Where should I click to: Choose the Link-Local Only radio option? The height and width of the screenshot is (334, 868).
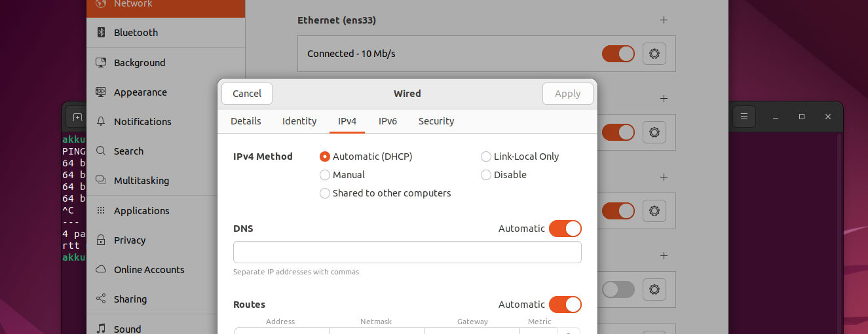pos(486,157)
